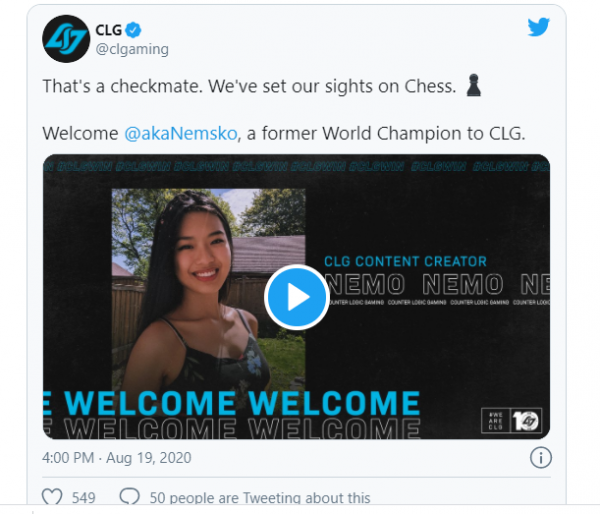Click the #CLGWIN strip atop the video
This screenshot has height=514, width=600.
pyautogui.click(x=297, y=166)
